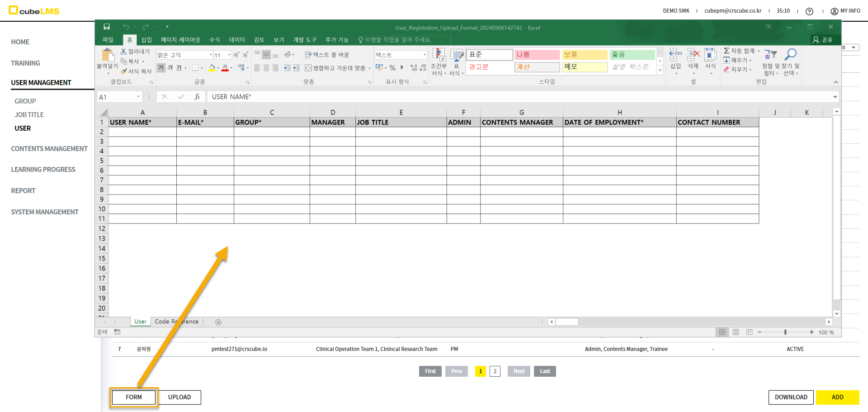The height and width of the screenshot is (412, 868).
Task: Open the 삽입 (Insert) ribbon tab
Action: coord(146,40)
